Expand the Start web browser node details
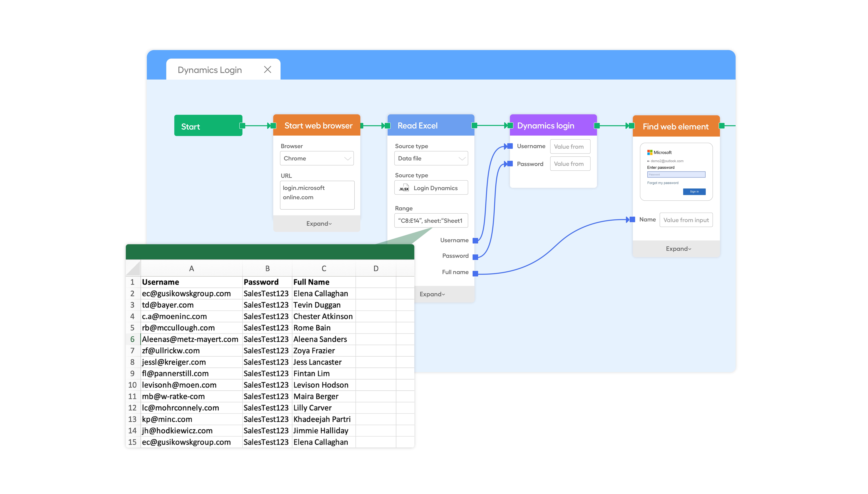This screenshot has height=494, width=868. pos(319,223)
